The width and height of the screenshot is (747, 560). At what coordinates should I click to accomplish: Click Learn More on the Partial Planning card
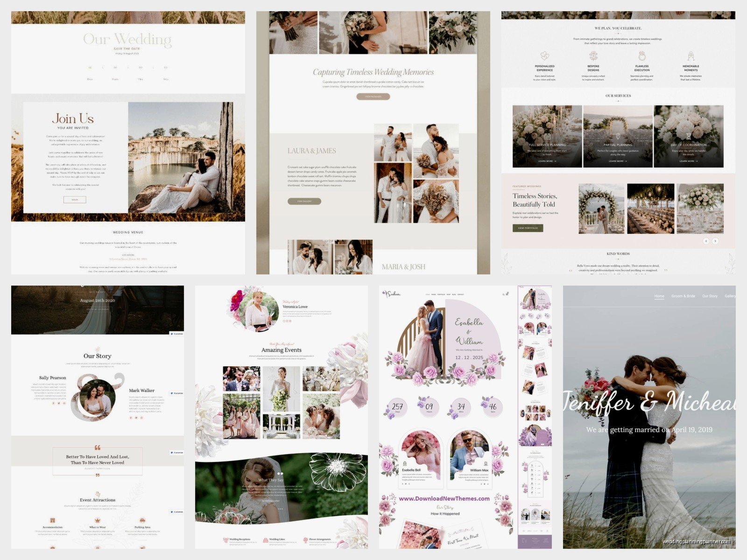(618, 161)
